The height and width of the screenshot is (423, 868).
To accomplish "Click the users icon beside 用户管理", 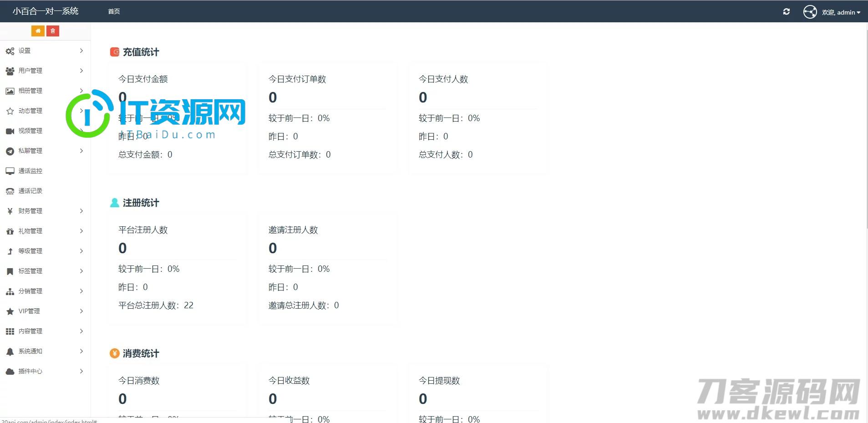I will [10, 71].
